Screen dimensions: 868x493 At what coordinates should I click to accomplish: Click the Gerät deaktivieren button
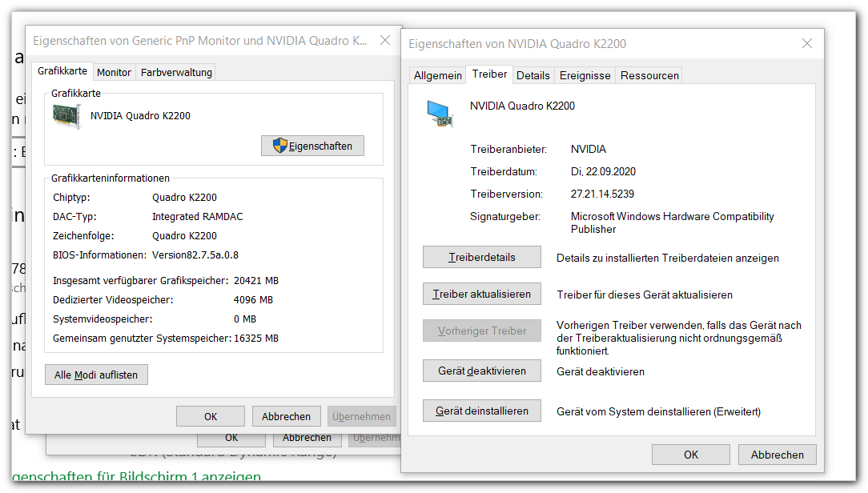(x=481, y=371)
